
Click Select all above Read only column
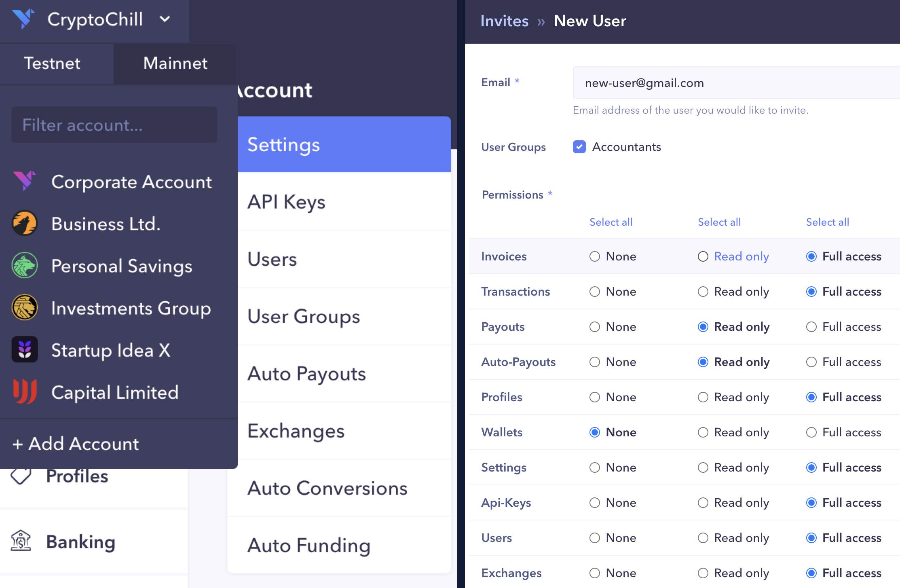pyautogui.click(x=719, y=222)
